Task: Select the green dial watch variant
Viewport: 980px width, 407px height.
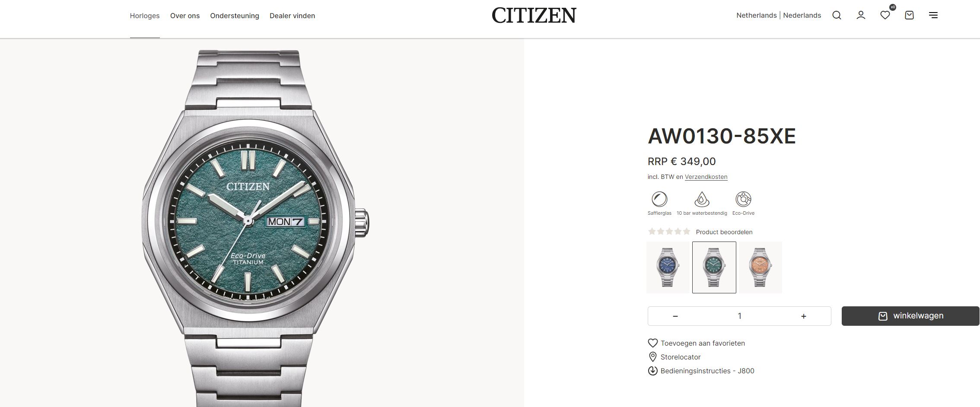Action: click(x=714, y=267)
